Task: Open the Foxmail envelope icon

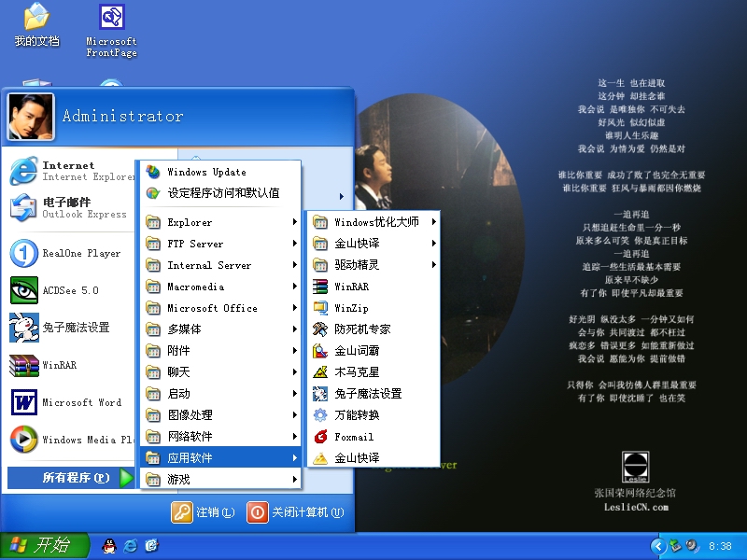Action: tap(320, 437)
